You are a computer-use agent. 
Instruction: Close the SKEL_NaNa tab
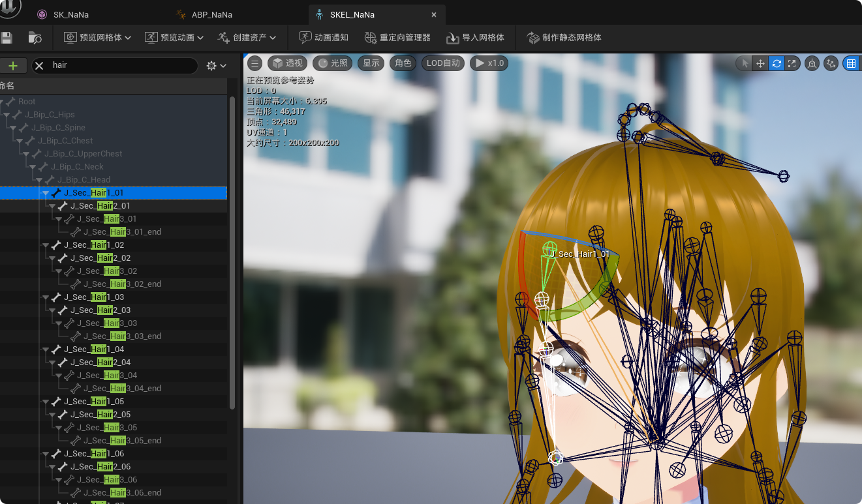(x=434, y=14)
